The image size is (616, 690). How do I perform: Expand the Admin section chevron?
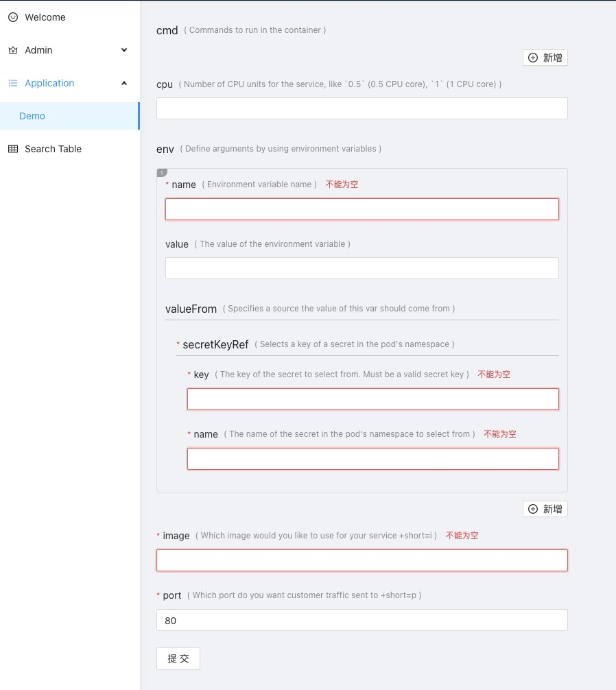point(124,50)
